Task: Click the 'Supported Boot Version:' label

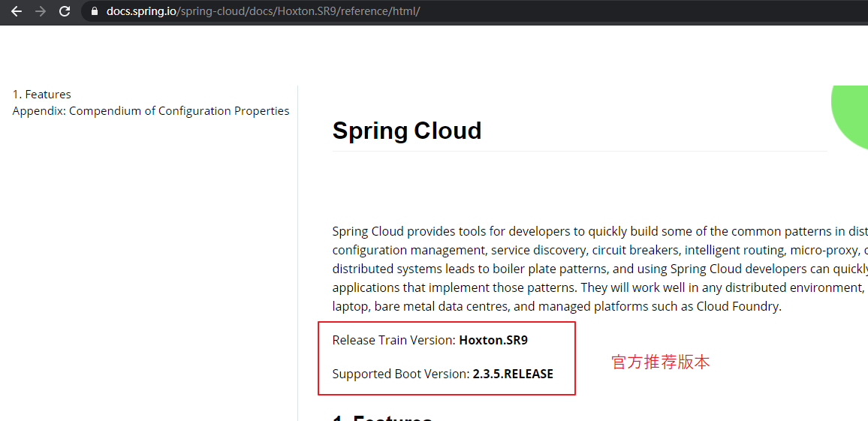Action: 401,374
